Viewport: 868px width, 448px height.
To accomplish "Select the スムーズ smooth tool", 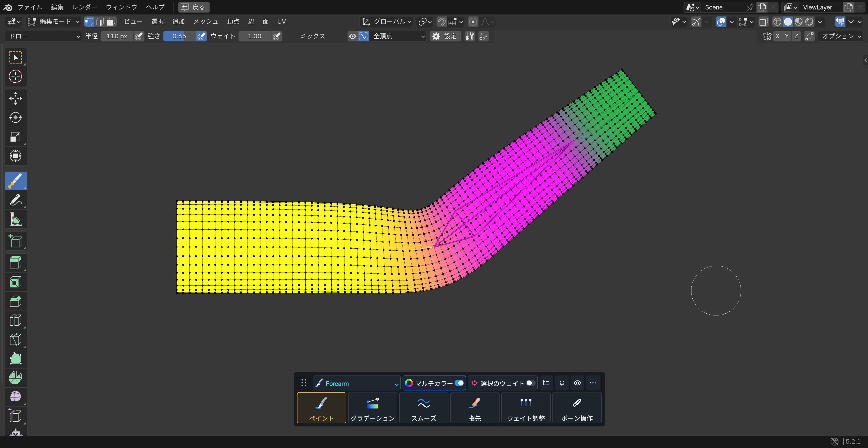I will click(424, 408).
